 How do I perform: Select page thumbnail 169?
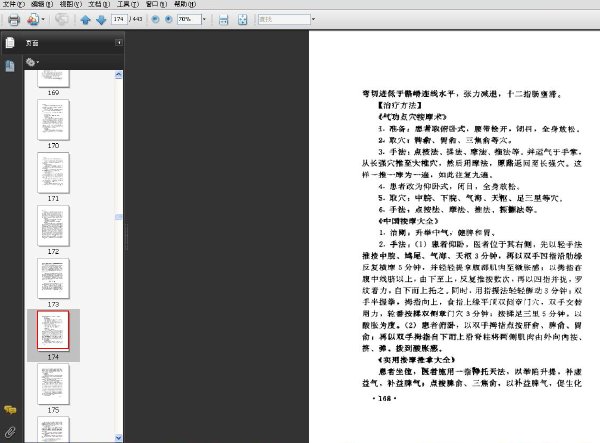tap(53, 78)
